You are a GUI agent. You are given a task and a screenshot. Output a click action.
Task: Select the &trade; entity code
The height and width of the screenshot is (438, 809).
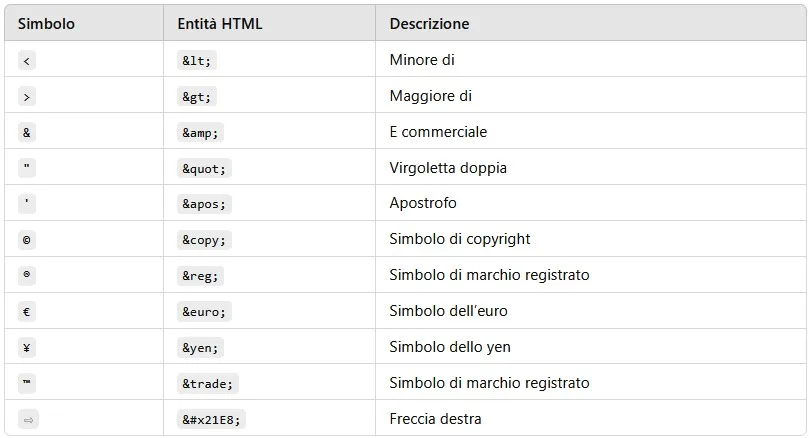pyautogui.click(x=207, y=384)
